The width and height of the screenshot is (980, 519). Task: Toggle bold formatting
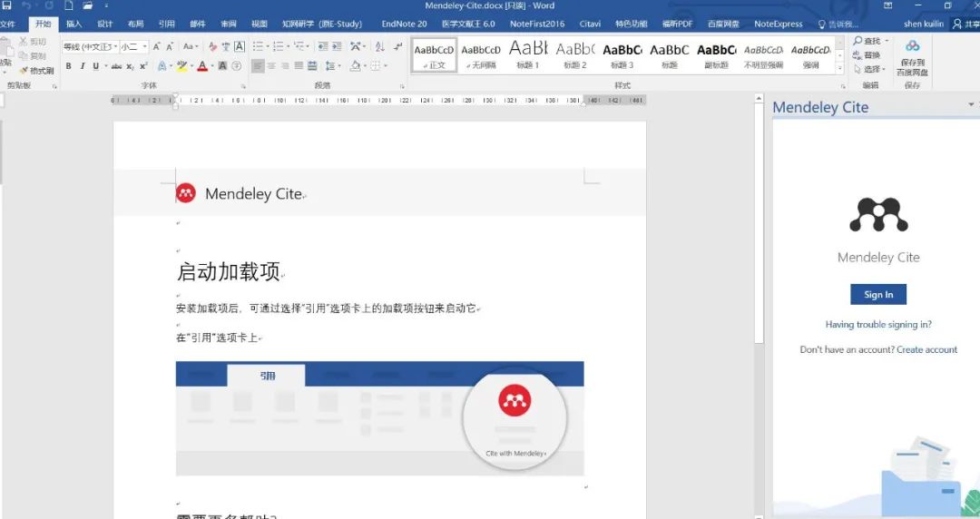[68, 66]
